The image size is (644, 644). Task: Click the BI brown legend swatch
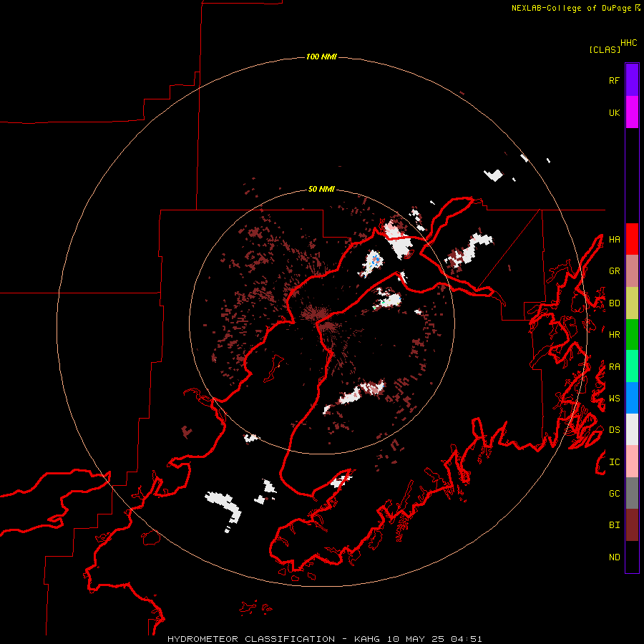(632, 525)
